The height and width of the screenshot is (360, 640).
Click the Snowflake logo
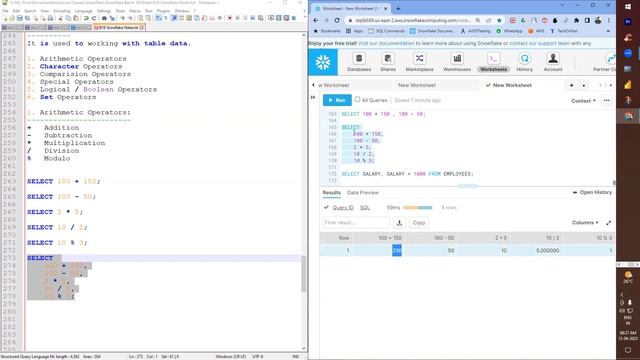pyautogui.click(x=323, y=62)
